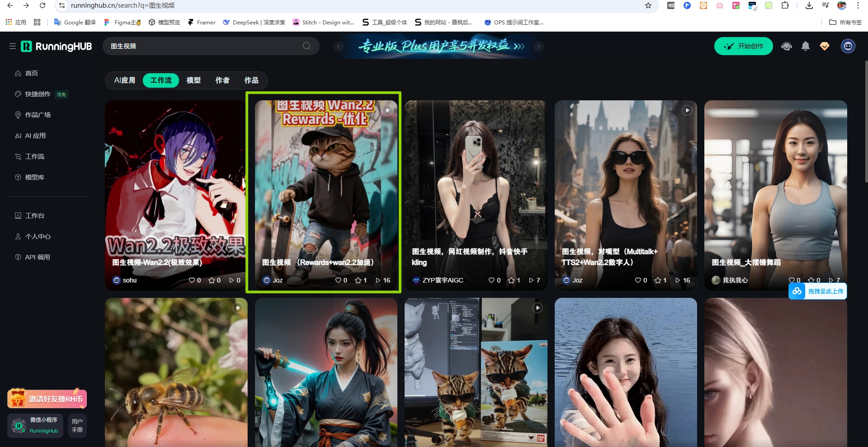Bookmark this page with the star icon
868x447 pixels.
[x=648, y=5]
